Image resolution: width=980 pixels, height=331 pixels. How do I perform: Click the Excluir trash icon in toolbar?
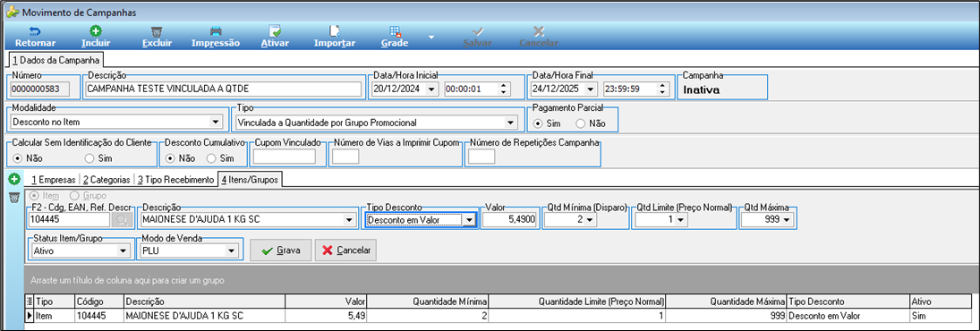click(x=157, y=30)
